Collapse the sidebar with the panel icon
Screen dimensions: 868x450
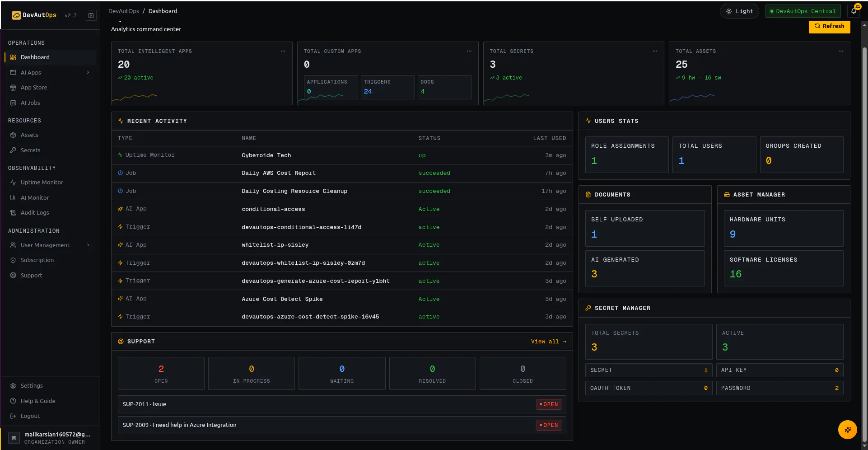coord(91,15)
